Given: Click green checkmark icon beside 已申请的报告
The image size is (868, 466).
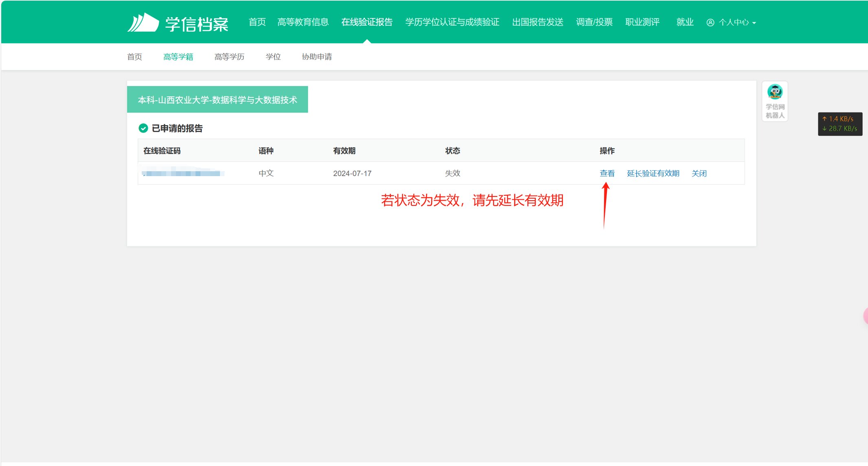Looking at the screenshot, I should 143,128.
